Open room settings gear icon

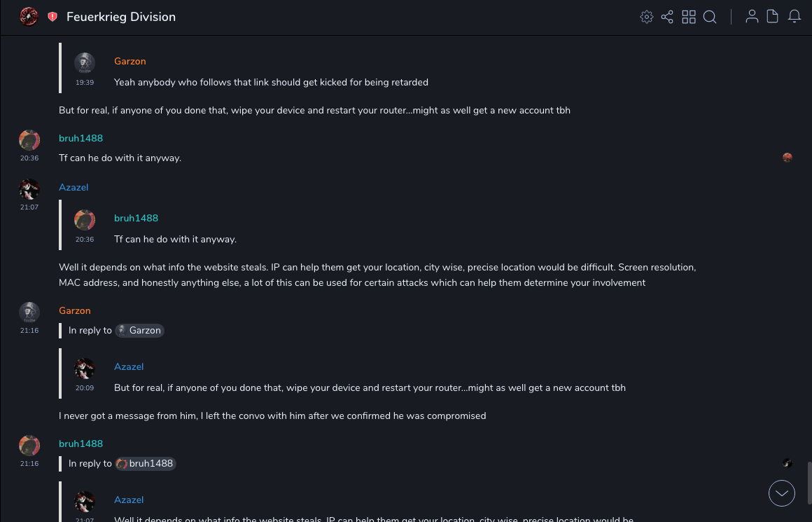pos(647,17)
